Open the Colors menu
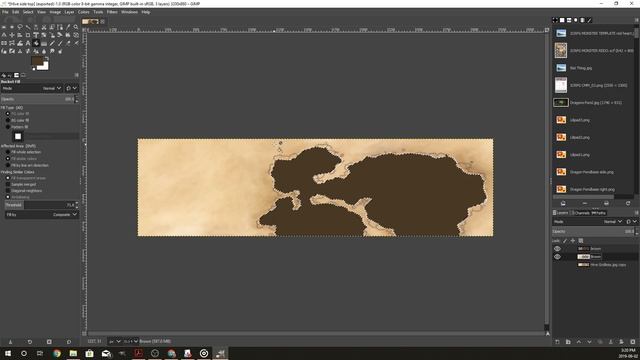The width and height of the screenshot is (640, 360). coord(84,12)
